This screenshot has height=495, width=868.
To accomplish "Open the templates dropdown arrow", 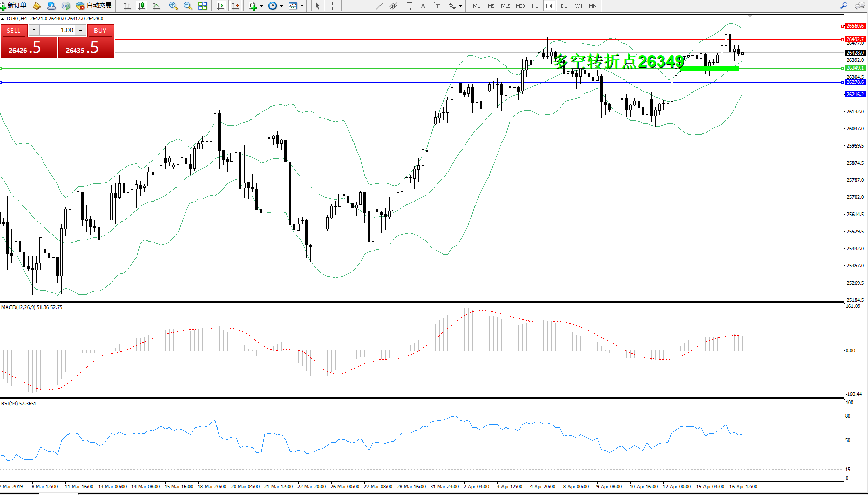I will pos(302,6).
